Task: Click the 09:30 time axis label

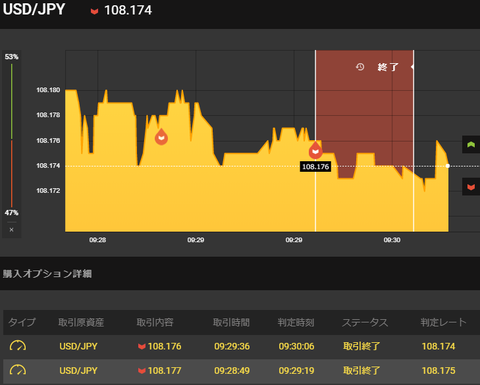Action: [x=392, y=240]
